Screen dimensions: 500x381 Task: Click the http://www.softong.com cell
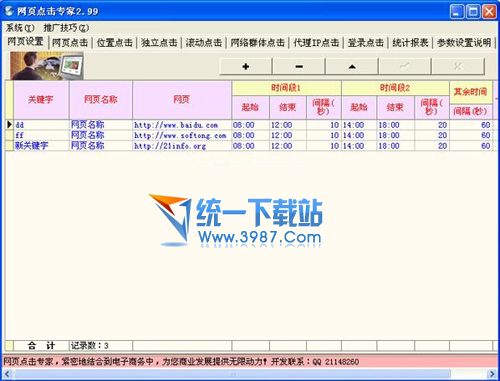[182, 135]
